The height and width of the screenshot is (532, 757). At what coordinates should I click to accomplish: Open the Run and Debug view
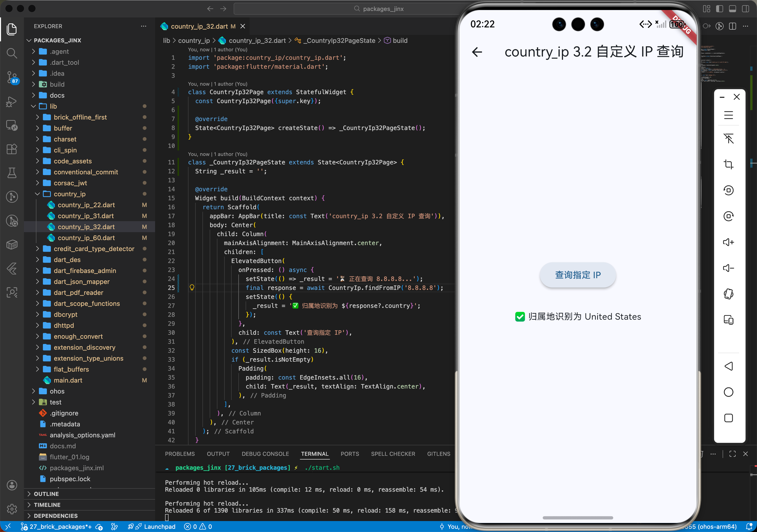12,101
